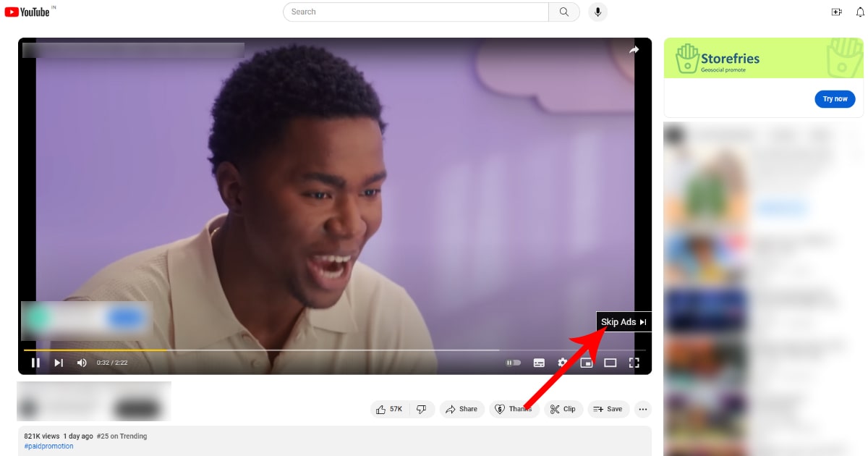The image size is (868, 456).
Task: Click the Skip Ads button
Action: (623, 322)
